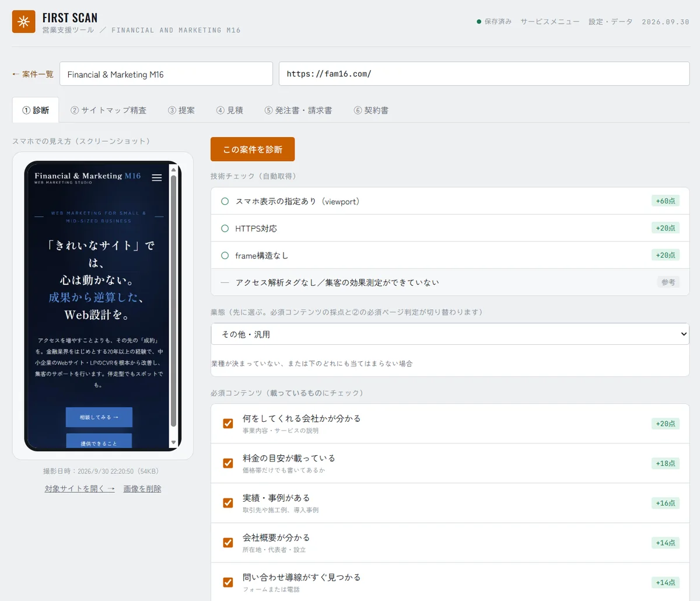Screen dimensions: 700x601
Task: Click the +60点 score badge
Action: pyautogui.click(x=666, y=201)
